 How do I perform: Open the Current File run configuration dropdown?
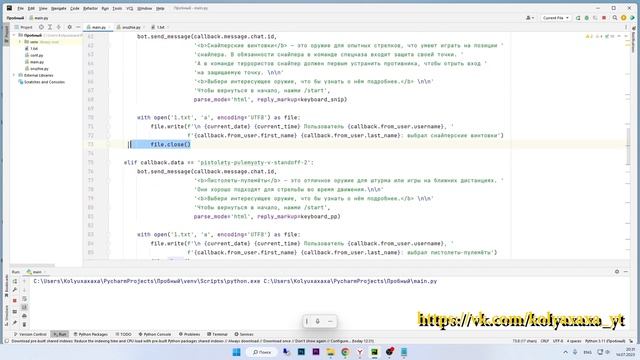point(556,18)
